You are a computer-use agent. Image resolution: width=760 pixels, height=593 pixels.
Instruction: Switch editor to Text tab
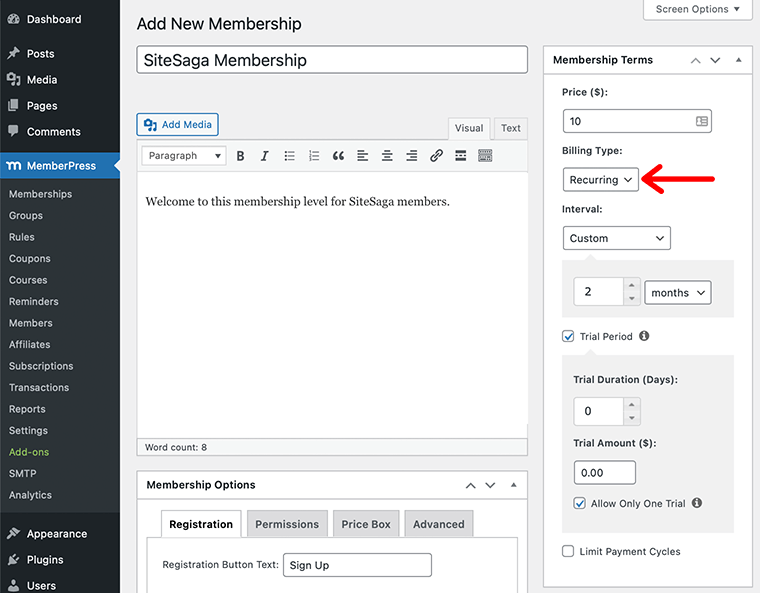click(510, 128)
